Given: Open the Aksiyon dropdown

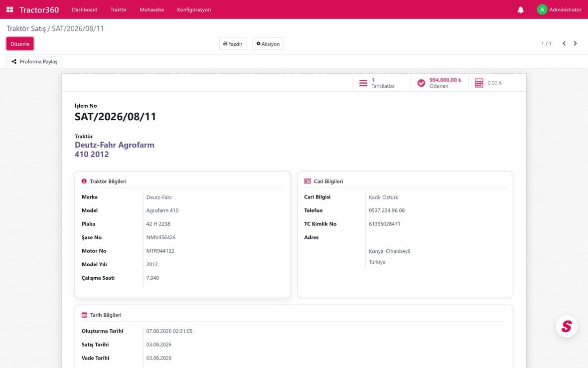Looking at the screenshot, I should point(268,44).
